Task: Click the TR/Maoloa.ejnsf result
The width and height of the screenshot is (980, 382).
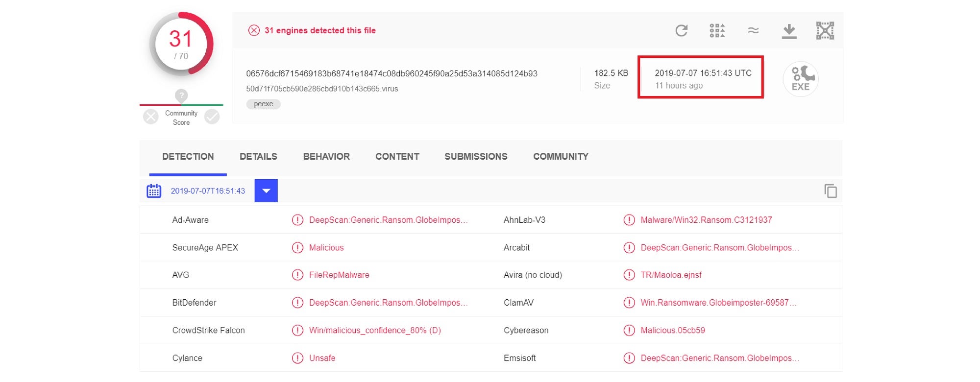Action: coord(671,275)
